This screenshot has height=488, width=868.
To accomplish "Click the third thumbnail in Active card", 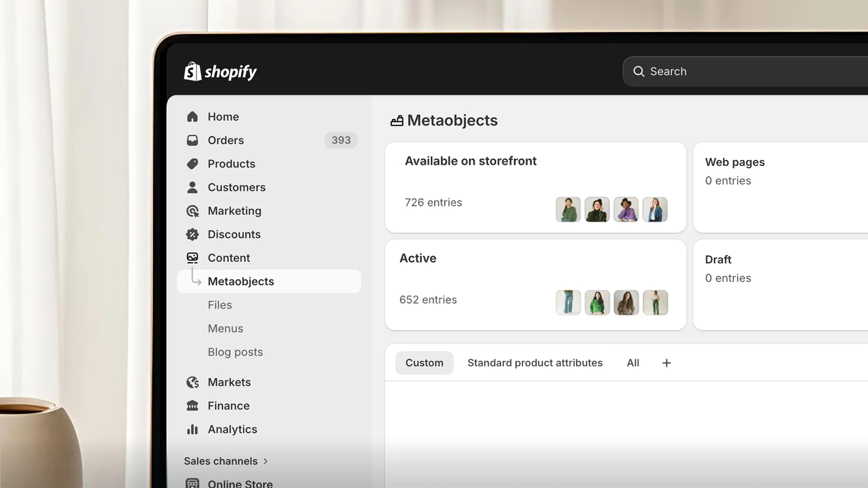I will click(x=626, y=303).
